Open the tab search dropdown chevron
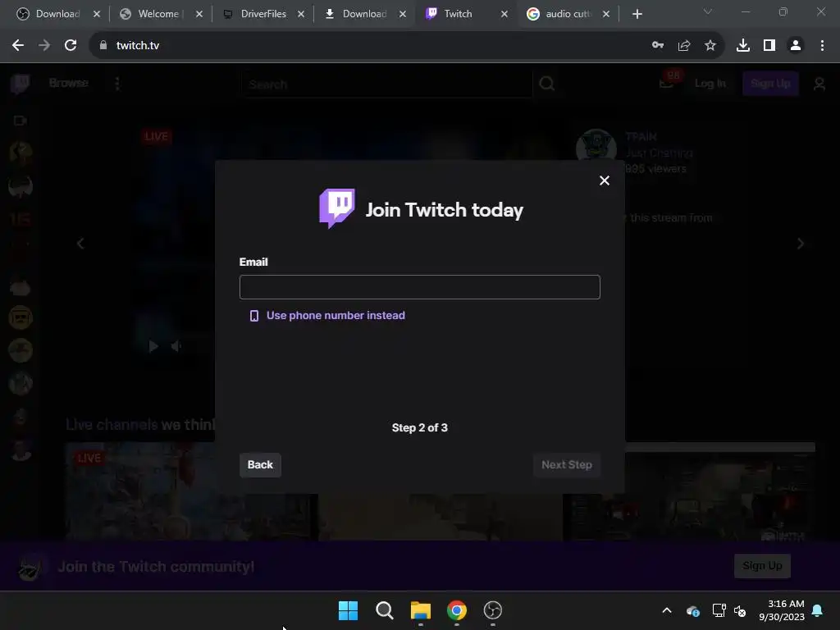The height and width of the screenshot is (630, 840). (708, 11)
